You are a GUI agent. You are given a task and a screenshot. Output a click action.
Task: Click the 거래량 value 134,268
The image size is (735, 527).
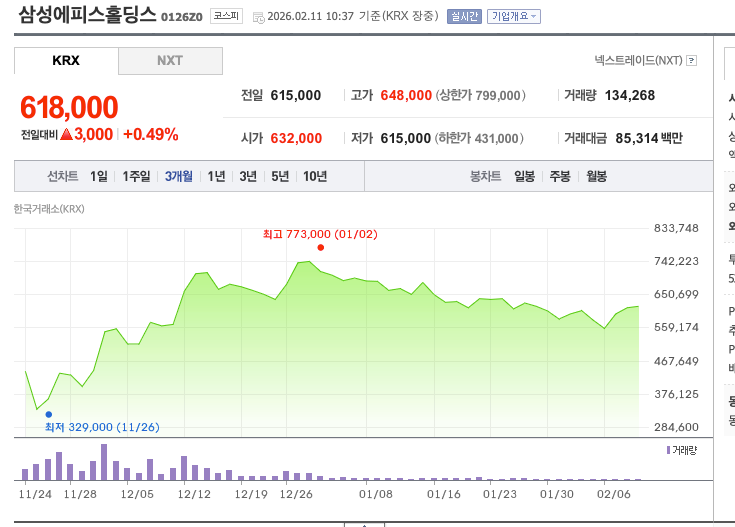(630, 96)
